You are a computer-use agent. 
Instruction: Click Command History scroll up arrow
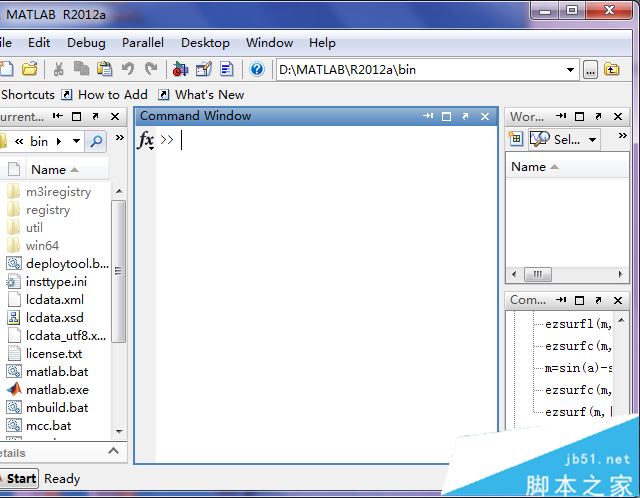[x=621, y=320]
